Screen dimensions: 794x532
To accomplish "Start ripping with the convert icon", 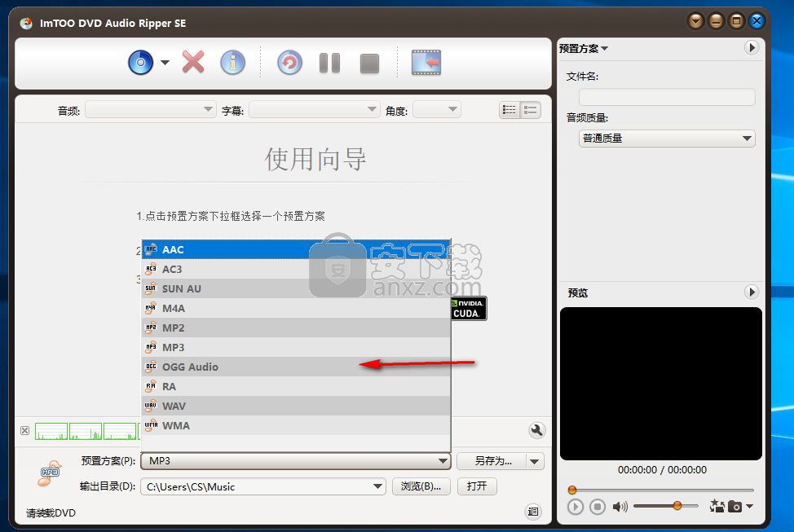I will (x=289, y=63).
